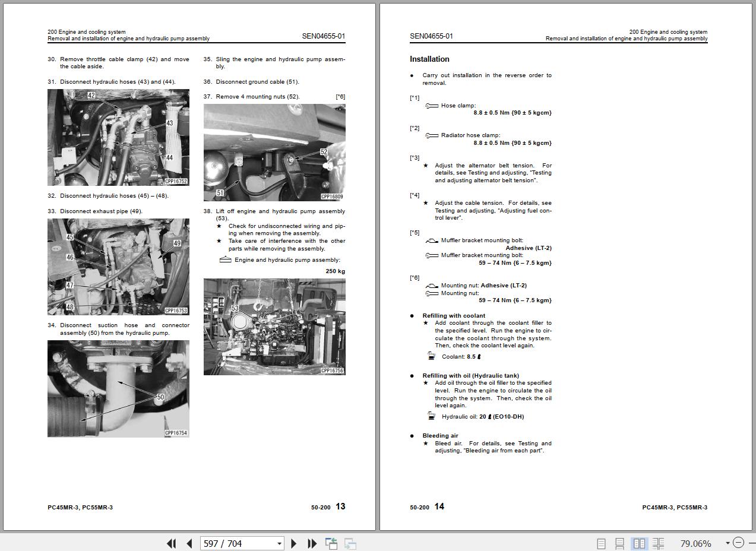
Task: Click photo CPP16752 of hydraulic hoses
Action: [118, 137]
